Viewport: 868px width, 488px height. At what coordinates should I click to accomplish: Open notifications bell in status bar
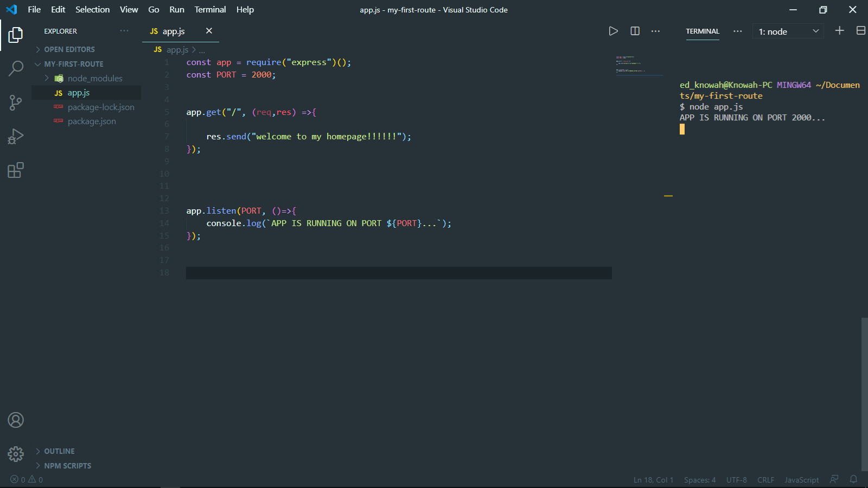[853, 479]
